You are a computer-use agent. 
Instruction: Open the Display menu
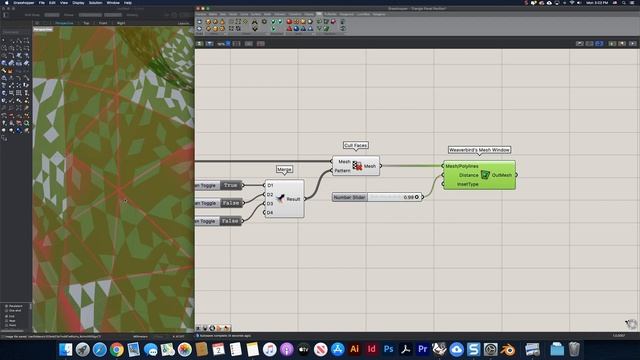78,2
